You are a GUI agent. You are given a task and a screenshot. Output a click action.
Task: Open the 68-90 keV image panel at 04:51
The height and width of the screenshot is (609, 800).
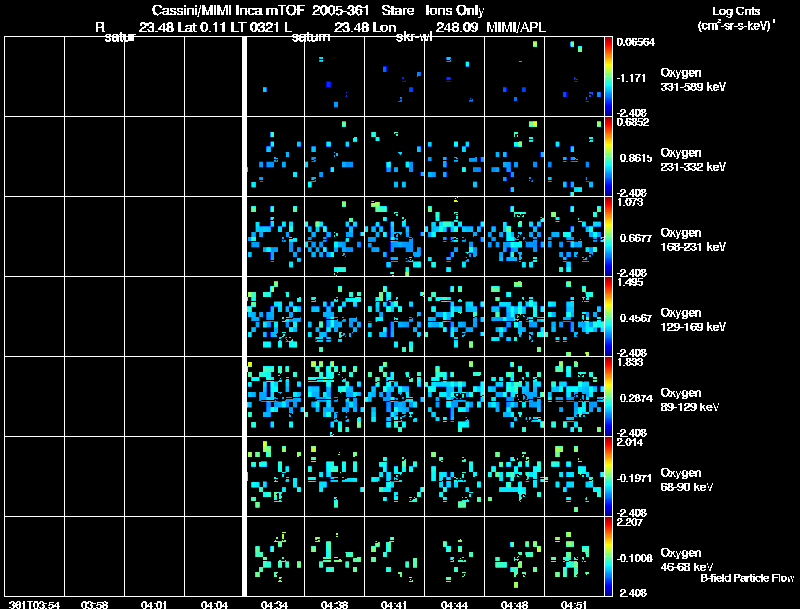pyautogui.click(x=574, y=477)
